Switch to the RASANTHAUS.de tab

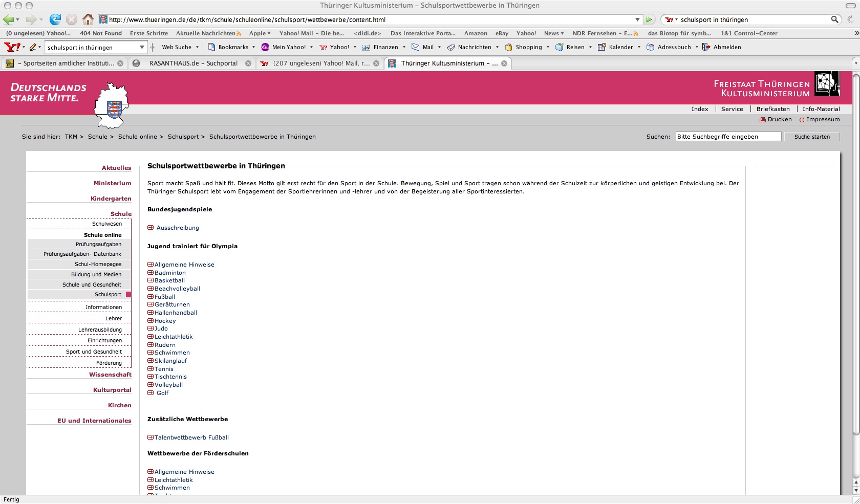tap(193, 63)
